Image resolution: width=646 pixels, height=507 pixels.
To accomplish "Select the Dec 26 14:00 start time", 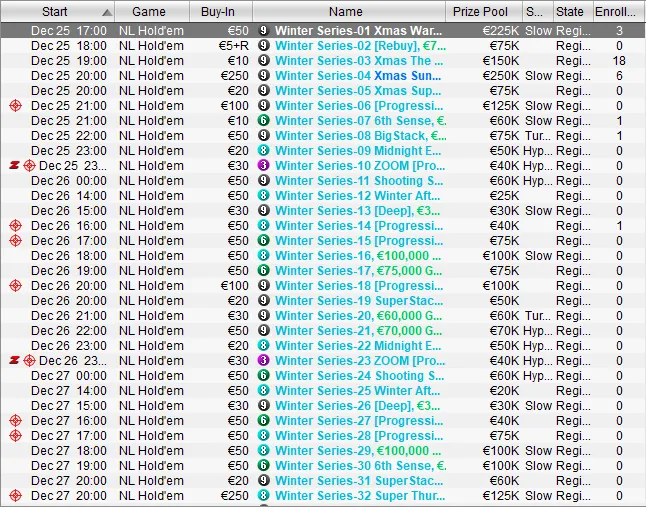I will click(x=69, y=196).
